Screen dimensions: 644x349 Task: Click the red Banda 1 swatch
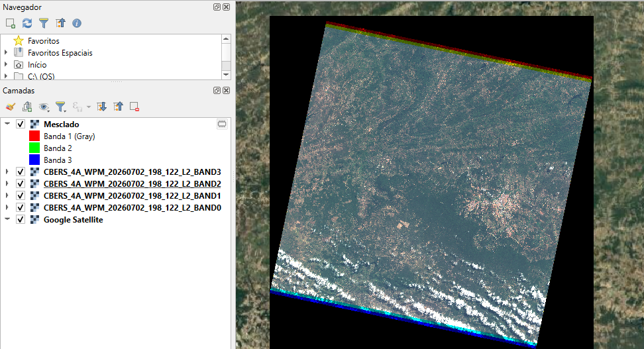tap(34, 136)
